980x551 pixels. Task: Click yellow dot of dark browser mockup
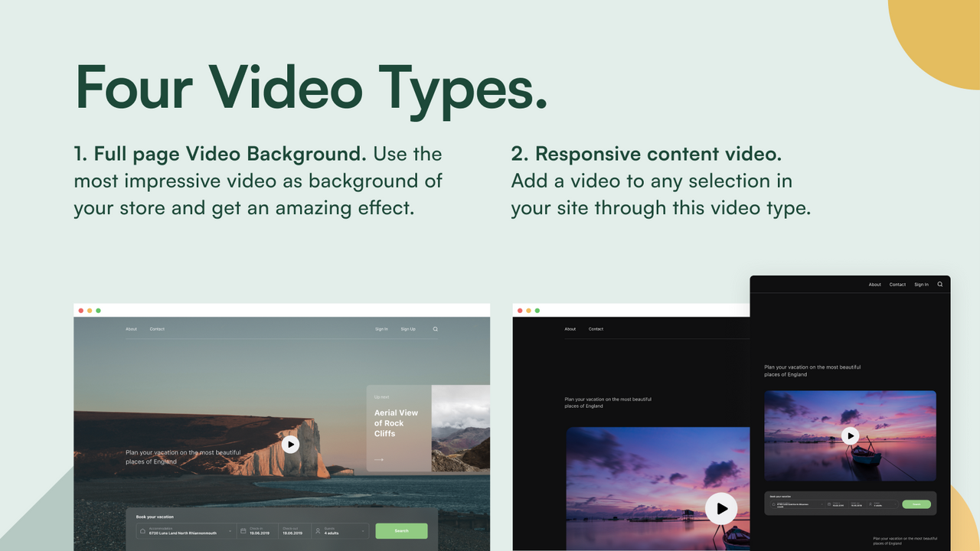click(x=528, y=311)
